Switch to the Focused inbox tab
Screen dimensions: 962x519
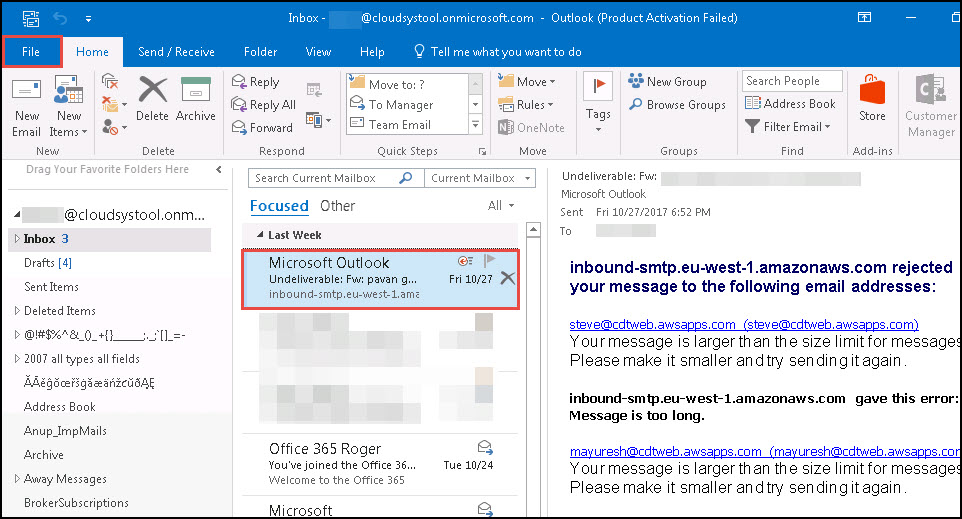point(279,206)
